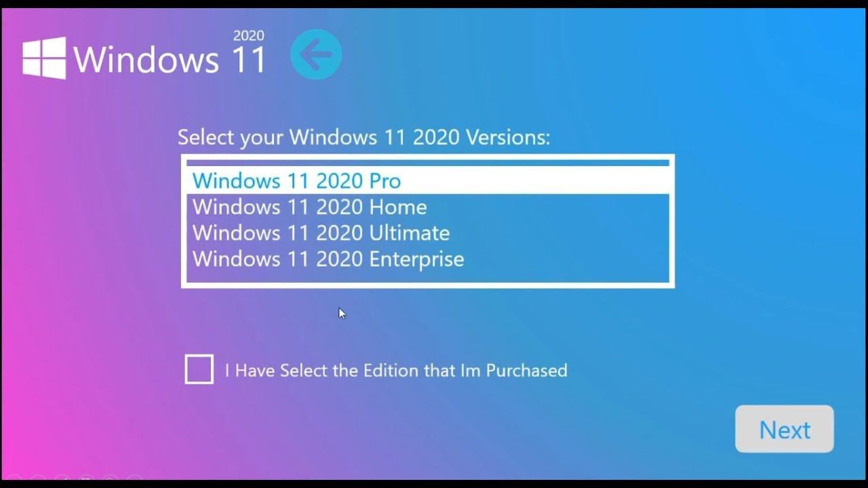Select Windows 11 2020 Pro edition
868x488 pixels.
pos(428,180)
